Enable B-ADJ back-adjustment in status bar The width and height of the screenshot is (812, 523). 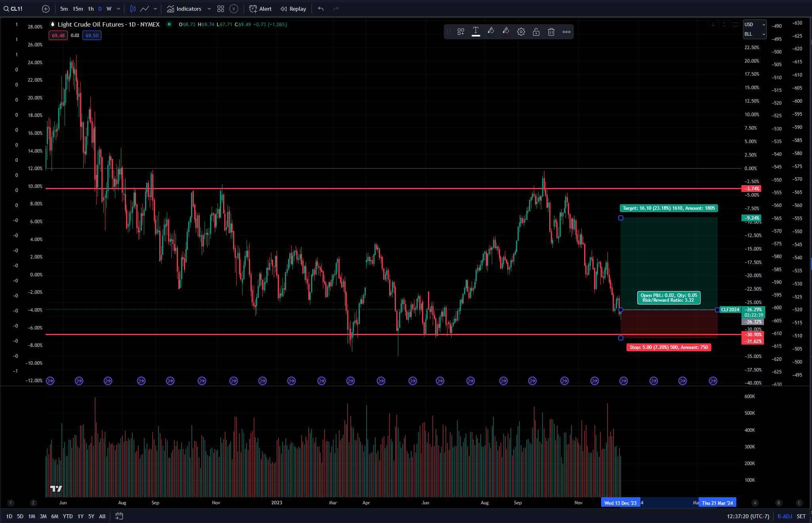coord(784,516)
